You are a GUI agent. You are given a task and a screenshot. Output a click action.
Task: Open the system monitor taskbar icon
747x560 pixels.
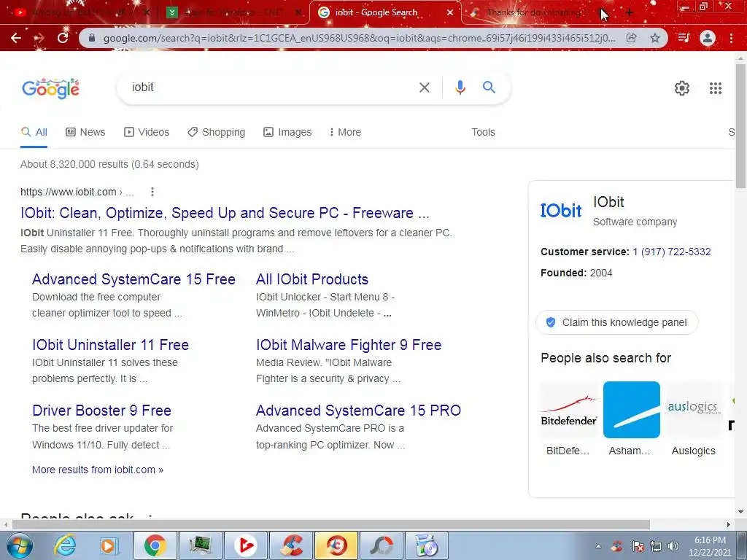pyautogui.click(x=200, y=545)
